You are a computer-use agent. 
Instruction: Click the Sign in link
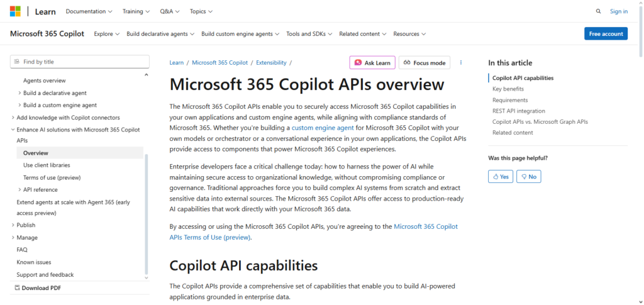[x=619, y=11]
